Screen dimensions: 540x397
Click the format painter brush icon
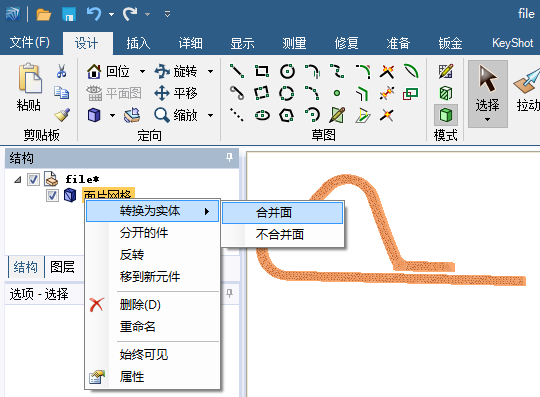(x=62, y=115)
